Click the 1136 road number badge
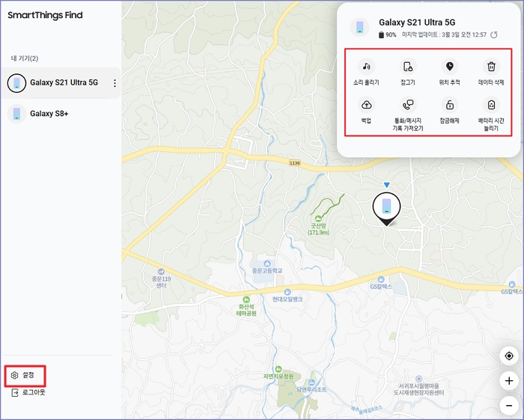The image size is (524, 420). coord(294,163)
